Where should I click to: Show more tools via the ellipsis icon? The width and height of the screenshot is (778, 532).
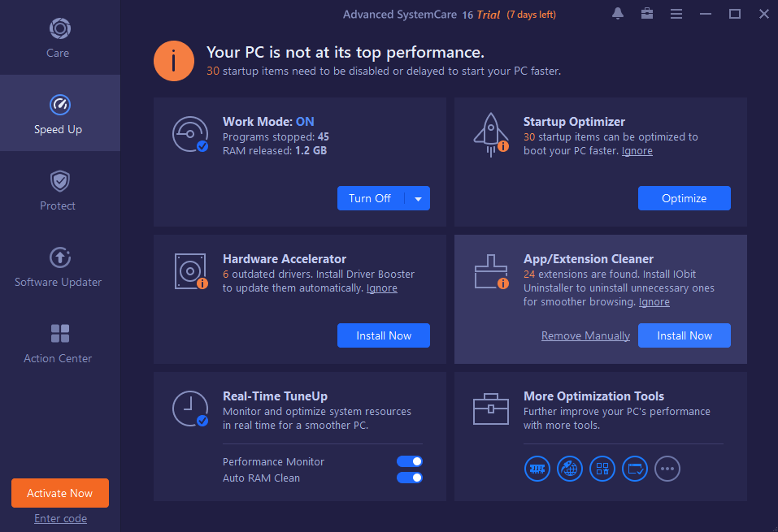[667, 469]
